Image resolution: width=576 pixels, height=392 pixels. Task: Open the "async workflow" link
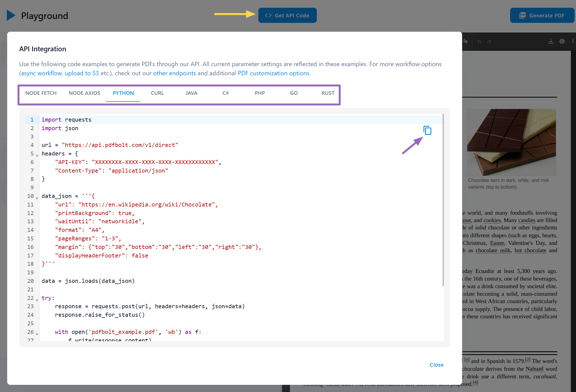41,73
